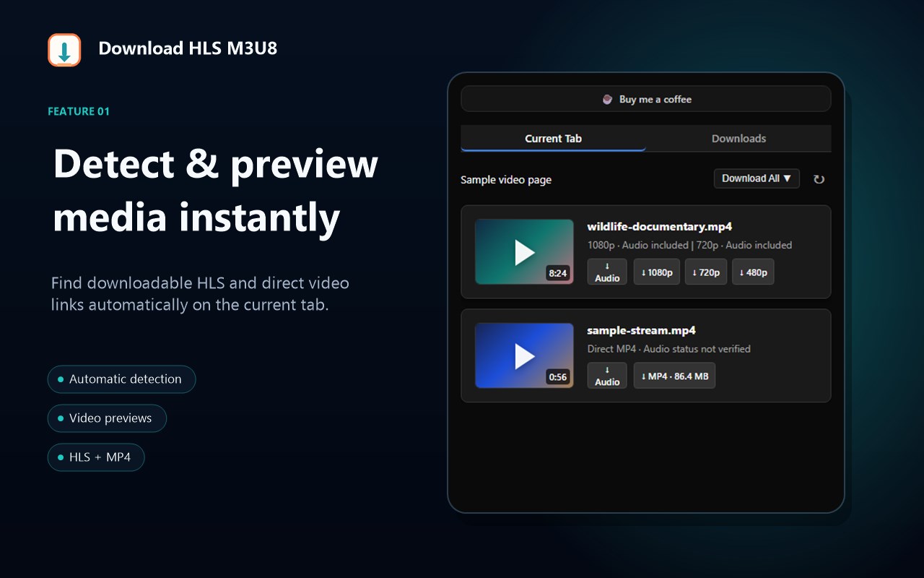Click the sample-stream.mp4 file name
The image size is (924, 578).
pyautogui.click(x=642, y=331)
